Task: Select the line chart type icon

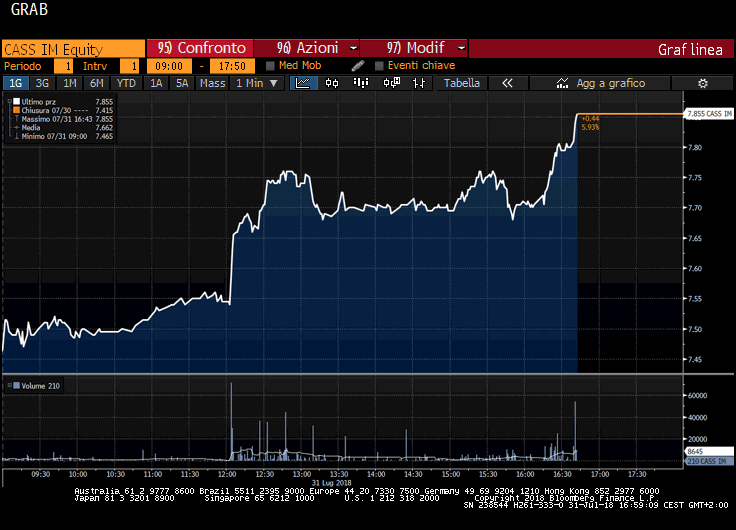Action: [302, 83]
